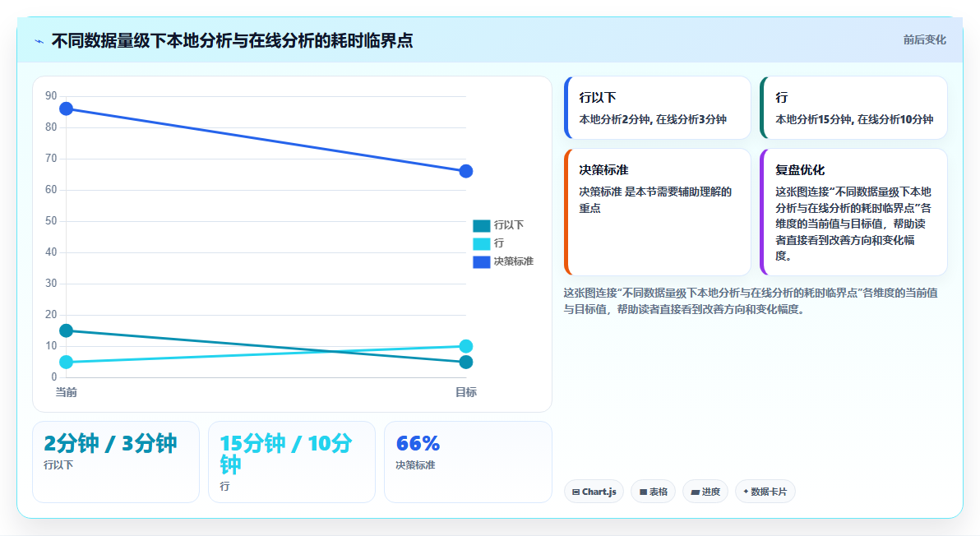Click the 决策标准 data point at 当前
Viewport: 980px width, 536px height.
(x=67, y=109)
